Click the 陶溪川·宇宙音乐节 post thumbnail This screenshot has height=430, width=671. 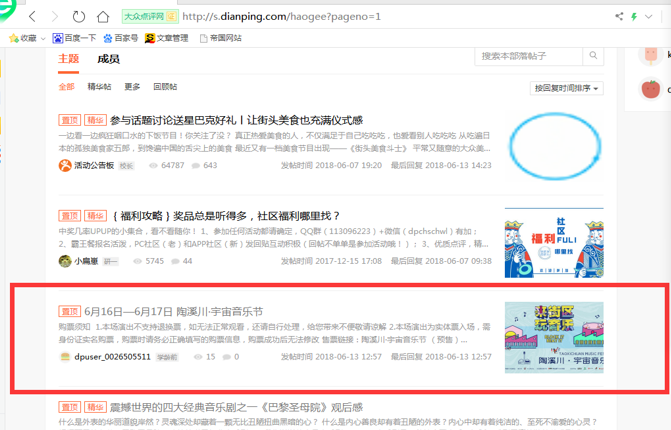pyautogui.click(x=554, y=338)
